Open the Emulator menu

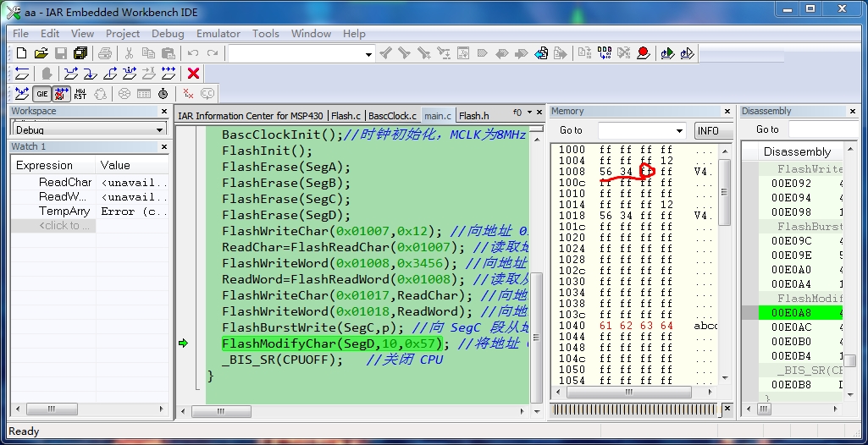[218, 34]
